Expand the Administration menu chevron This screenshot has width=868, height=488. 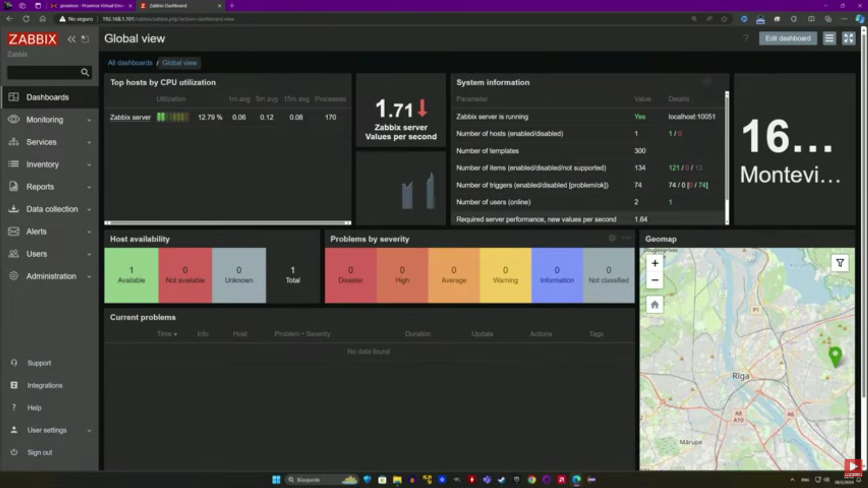click(x=89, y=277)
